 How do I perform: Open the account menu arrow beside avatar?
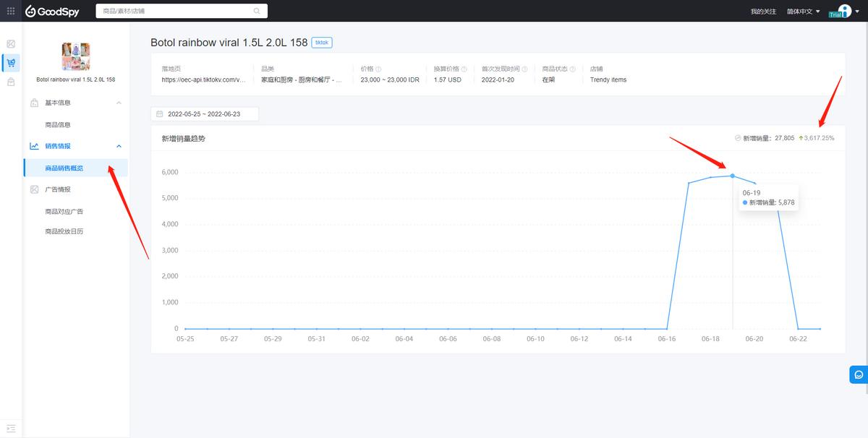[859, 12]
